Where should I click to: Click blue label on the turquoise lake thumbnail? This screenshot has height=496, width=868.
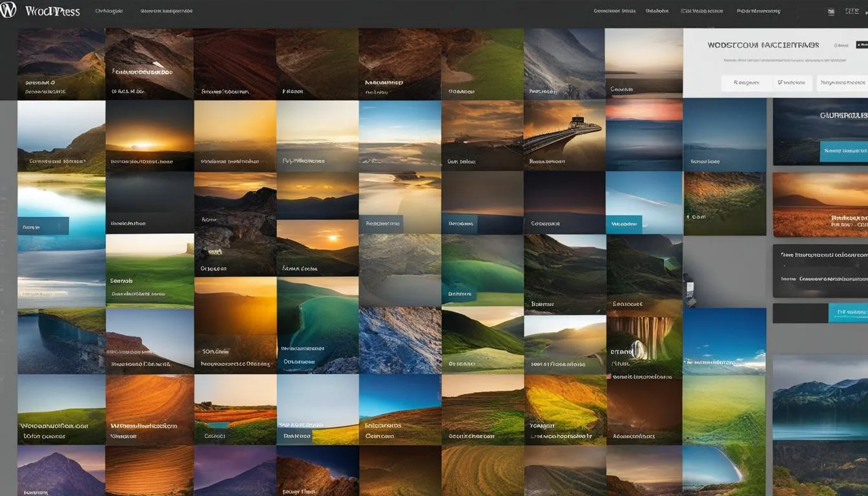[43, 226]
